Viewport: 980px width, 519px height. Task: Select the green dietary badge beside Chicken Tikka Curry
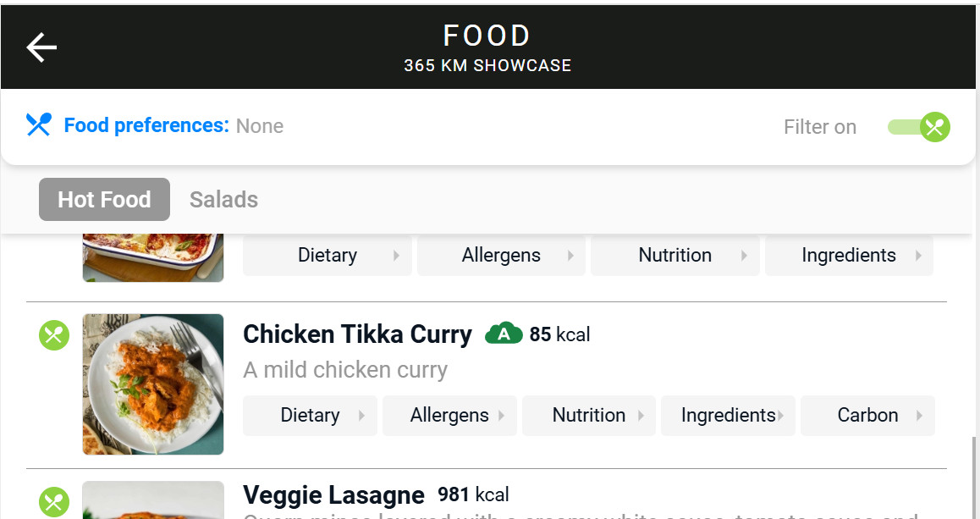tap(53, 335)
